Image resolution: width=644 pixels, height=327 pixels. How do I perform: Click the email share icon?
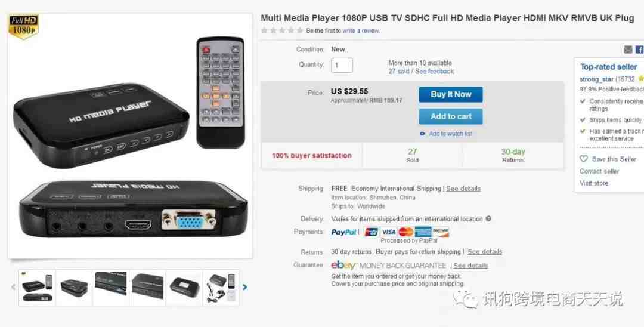[x=628, y=50]
